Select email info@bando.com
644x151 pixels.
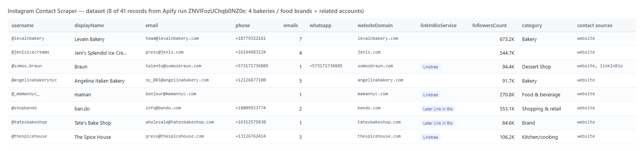point(163,108)
